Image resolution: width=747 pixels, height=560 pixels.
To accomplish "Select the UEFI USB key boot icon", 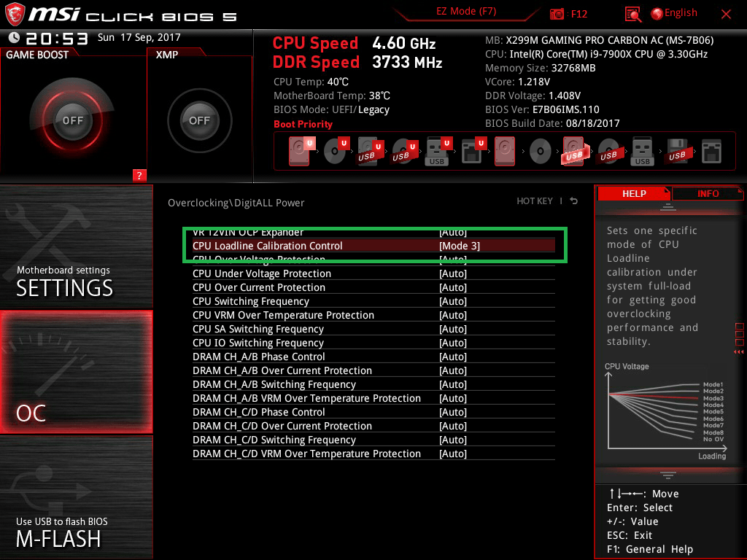I will [438, 151].
